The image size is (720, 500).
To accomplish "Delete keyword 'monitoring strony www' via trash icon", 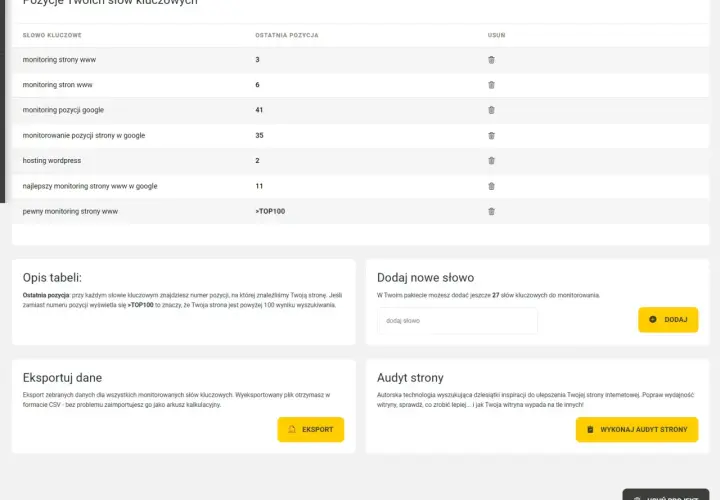I will coord(491,60).
